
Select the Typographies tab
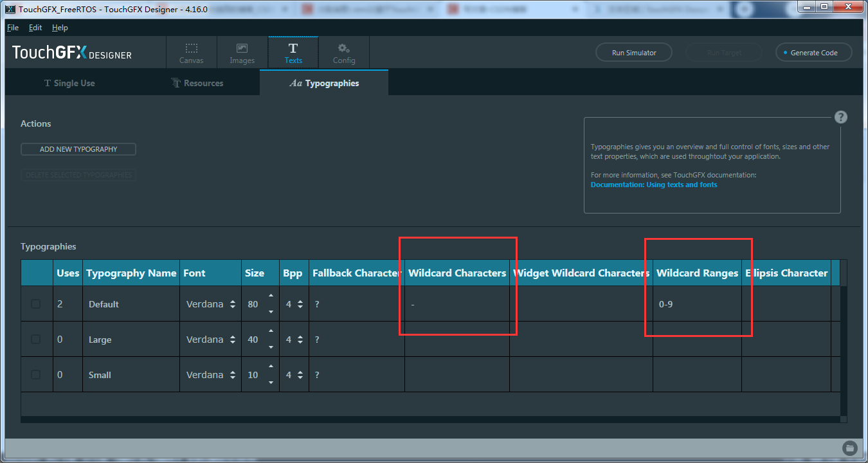coord(324,83)
